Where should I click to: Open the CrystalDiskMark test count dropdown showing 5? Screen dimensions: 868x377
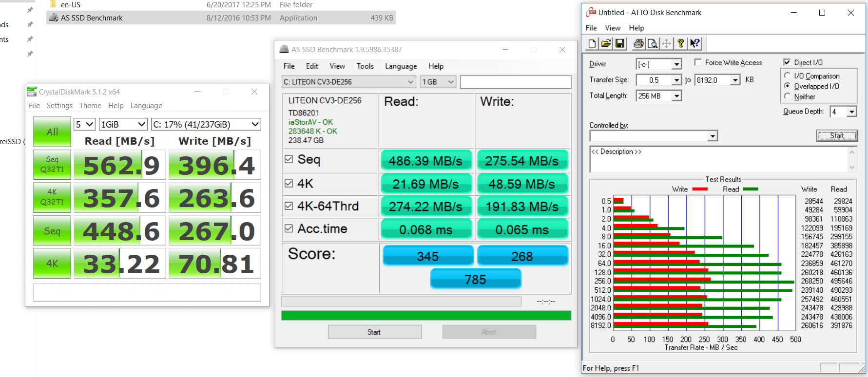point(84,124)
